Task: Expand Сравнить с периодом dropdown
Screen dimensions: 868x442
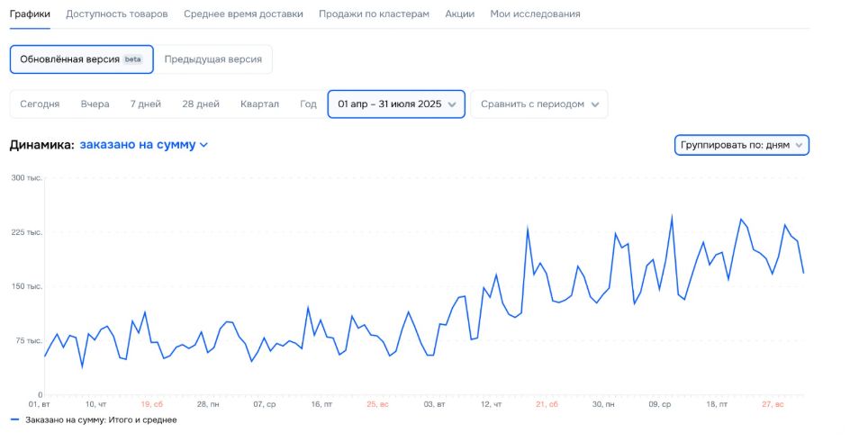Action: coord(538,104)
